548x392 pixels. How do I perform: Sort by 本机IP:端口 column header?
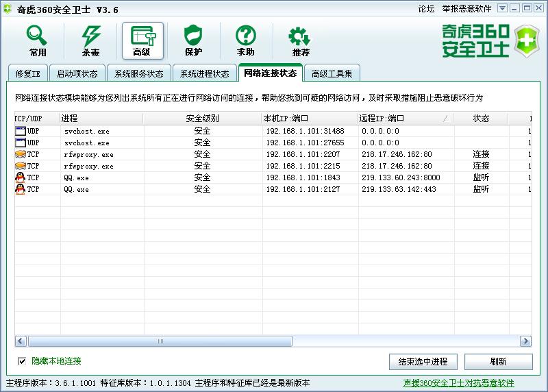point(310,119)
